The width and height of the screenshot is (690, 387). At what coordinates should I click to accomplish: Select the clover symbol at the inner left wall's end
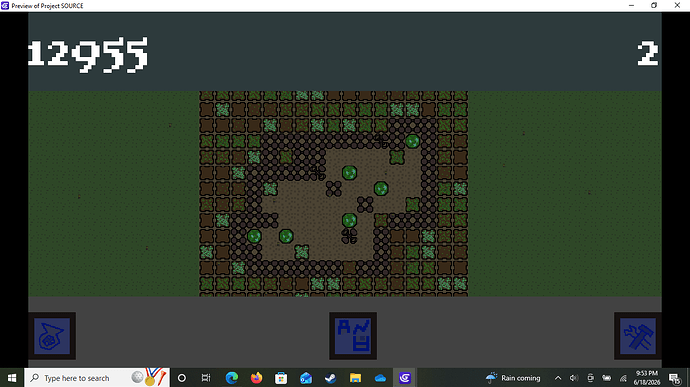point(318,173)
